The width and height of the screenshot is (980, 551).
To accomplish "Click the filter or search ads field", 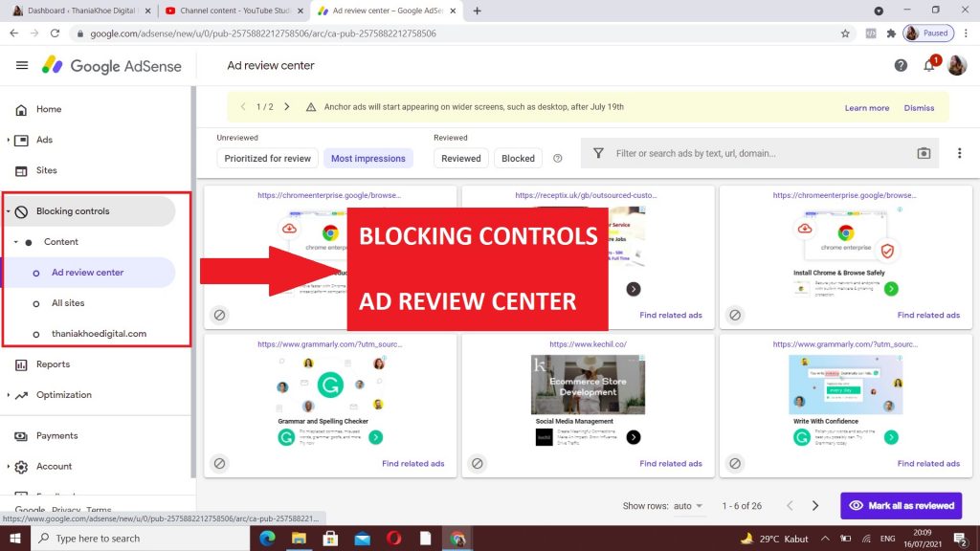I will [756, 153].
